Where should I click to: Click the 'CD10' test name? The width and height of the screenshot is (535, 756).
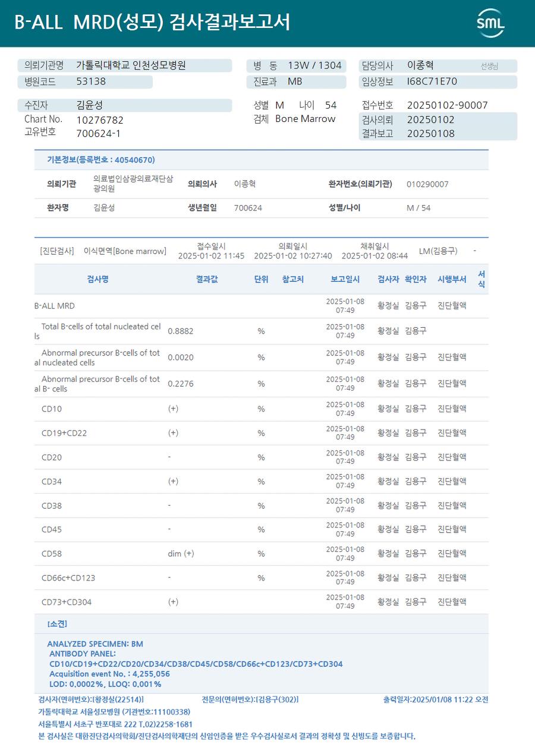(52, 409)
